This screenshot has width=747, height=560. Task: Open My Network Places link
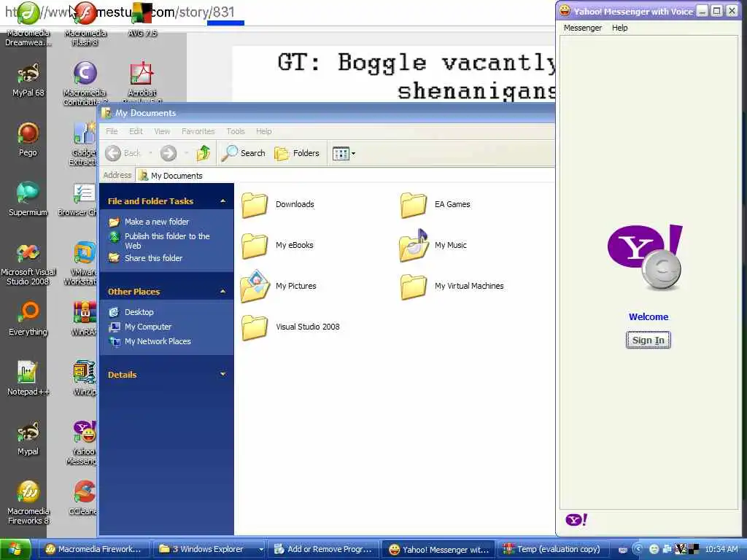click(158, 341)
